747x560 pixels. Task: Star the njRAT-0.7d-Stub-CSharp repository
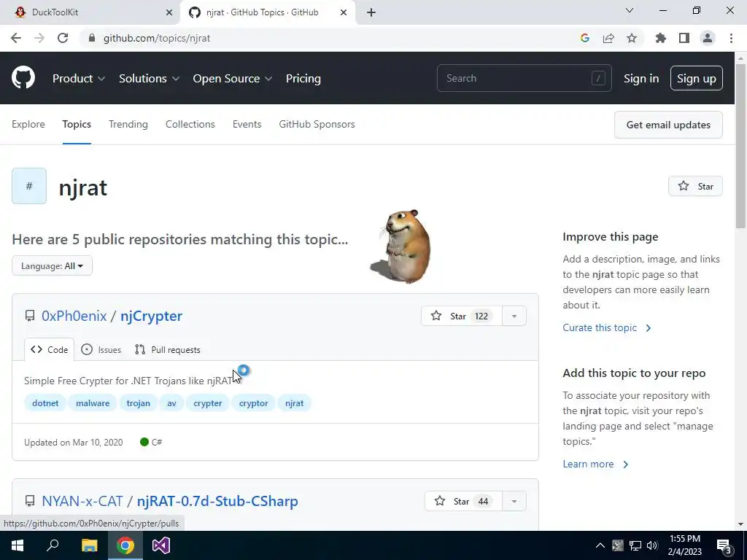coord(463,502)
